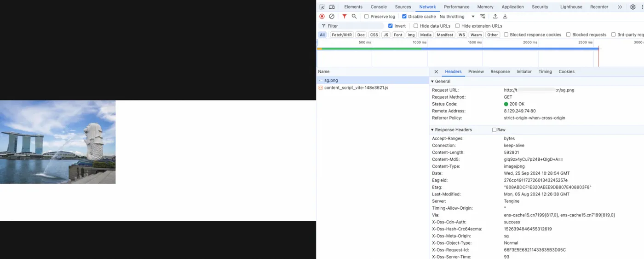Open the Lighthouse tab

[x=571, y=7]
